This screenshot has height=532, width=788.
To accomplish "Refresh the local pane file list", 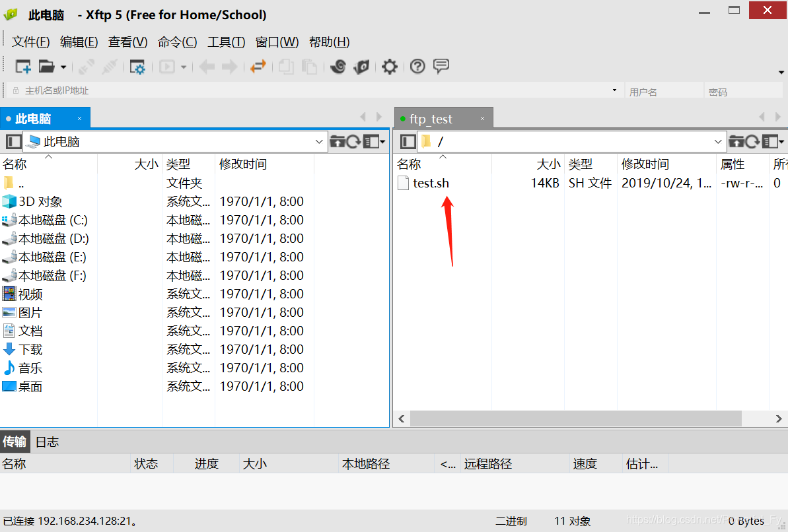I will 353,142.
